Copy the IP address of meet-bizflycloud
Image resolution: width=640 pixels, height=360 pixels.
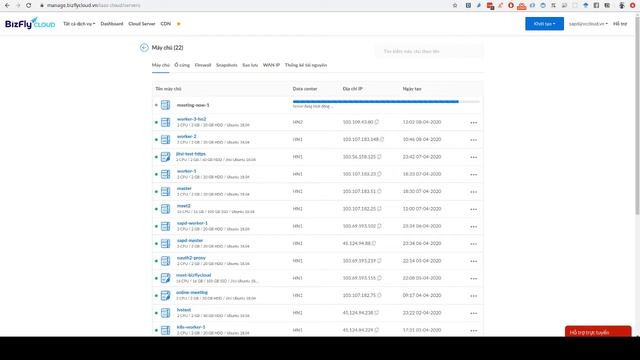pos(379,278)
